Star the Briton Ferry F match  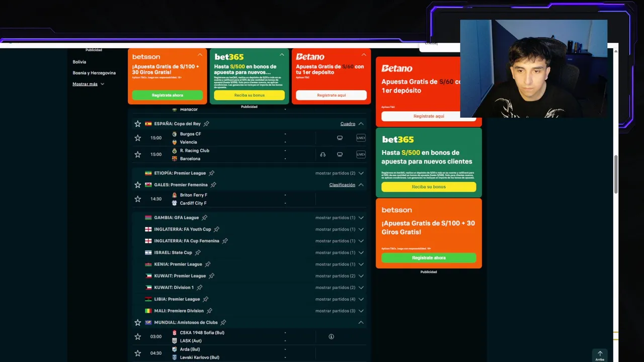click(137, 199)
